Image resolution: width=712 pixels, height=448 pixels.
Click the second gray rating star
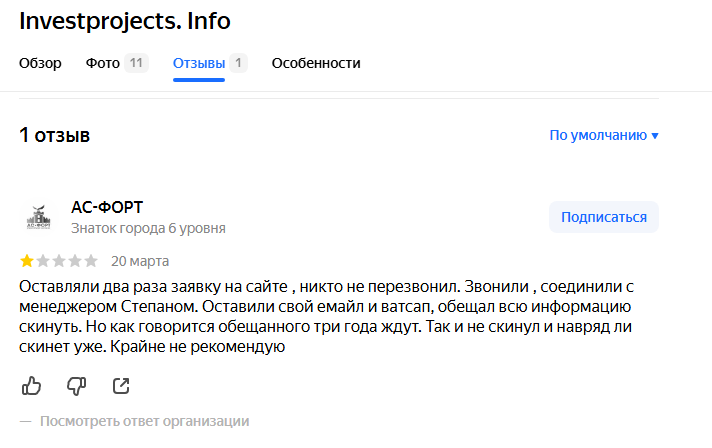[x=43, y=262]
